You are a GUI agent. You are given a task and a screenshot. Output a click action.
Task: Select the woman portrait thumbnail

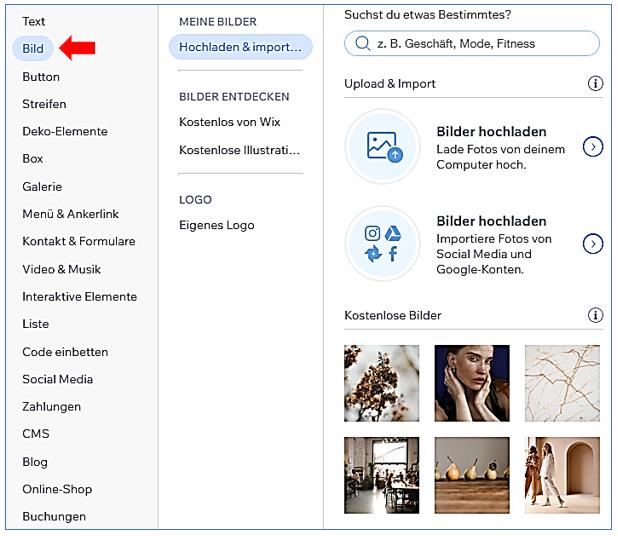tap(472, 383)
